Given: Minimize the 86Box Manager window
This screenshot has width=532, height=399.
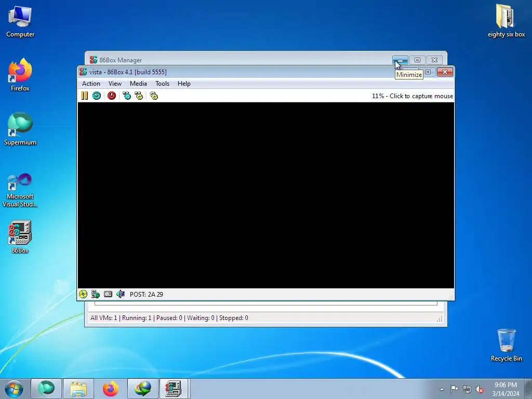Looking at the screenshot, I should [x=401, y=60].
